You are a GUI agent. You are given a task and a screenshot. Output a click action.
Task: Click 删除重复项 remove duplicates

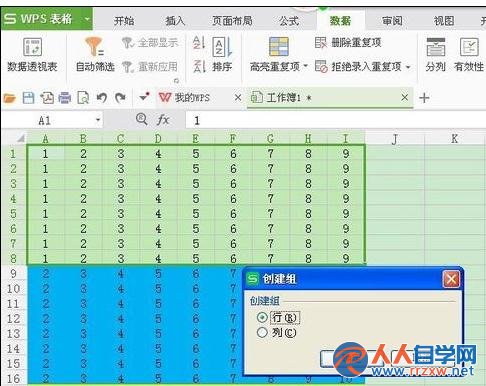[x=348, y=43]
